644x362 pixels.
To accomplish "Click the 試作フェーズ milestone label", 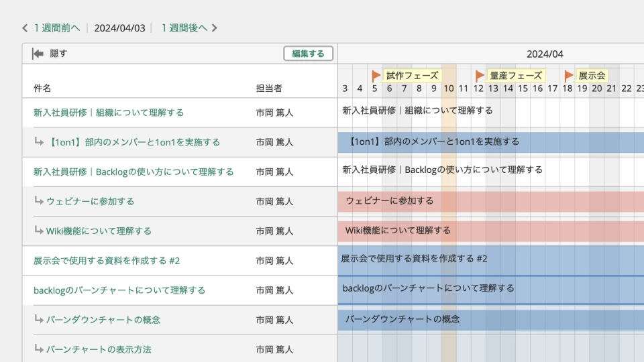I will tap(412, 76).
